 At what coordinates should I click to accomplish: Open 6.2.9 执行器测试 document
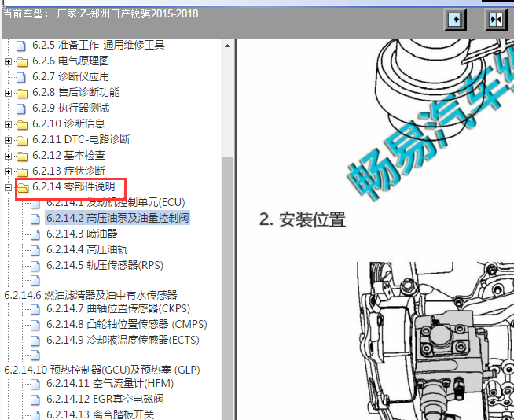pyautogui.click(x=71, y=108)
